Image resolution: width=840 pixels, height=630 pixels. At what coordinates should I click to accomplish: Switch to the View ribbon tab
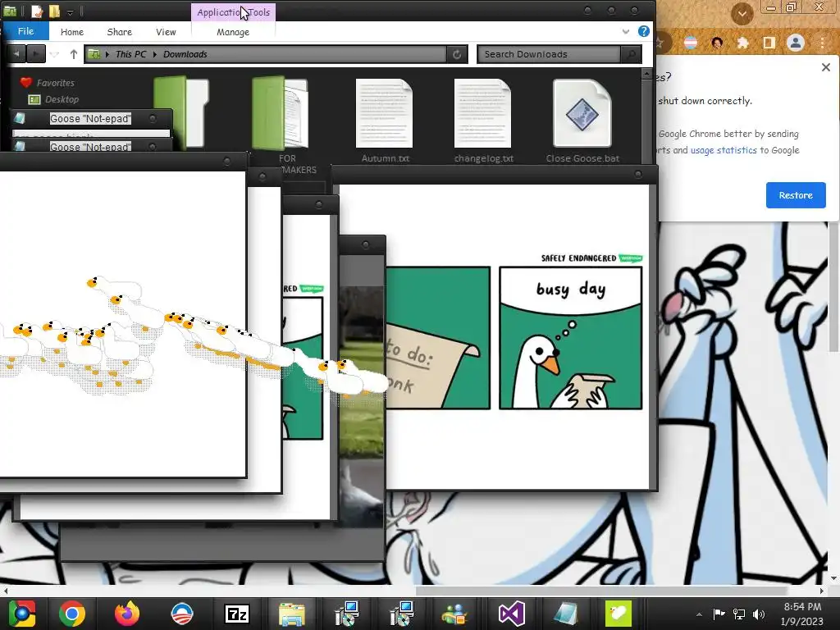coord(166,32)
